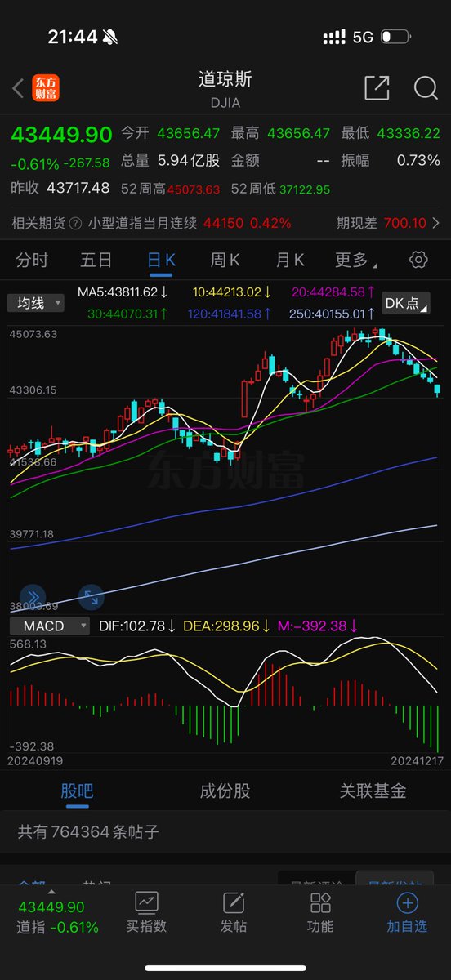Open the search magnifier icon
Screen dimensions: 451x980
[x=426, y=88]
